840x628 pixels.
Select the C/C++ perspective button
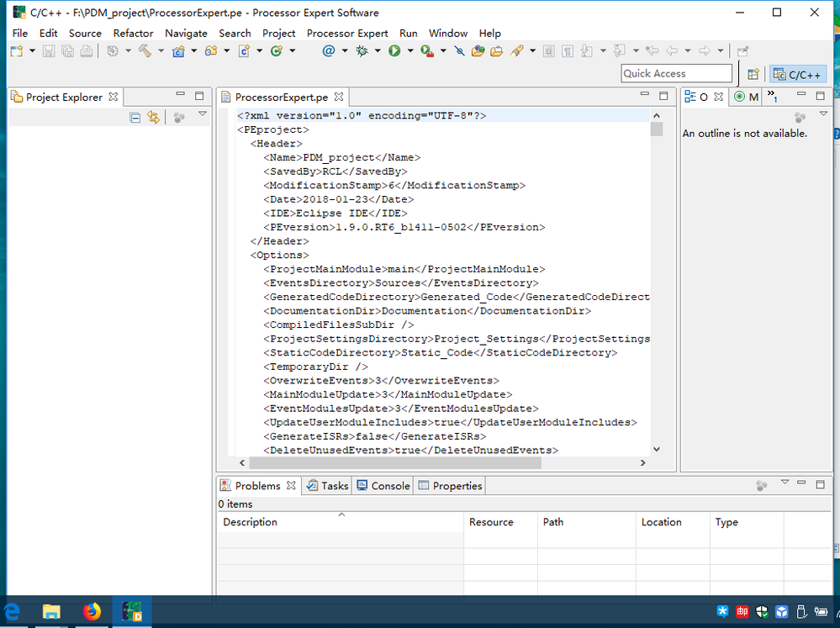click(798, 74)
